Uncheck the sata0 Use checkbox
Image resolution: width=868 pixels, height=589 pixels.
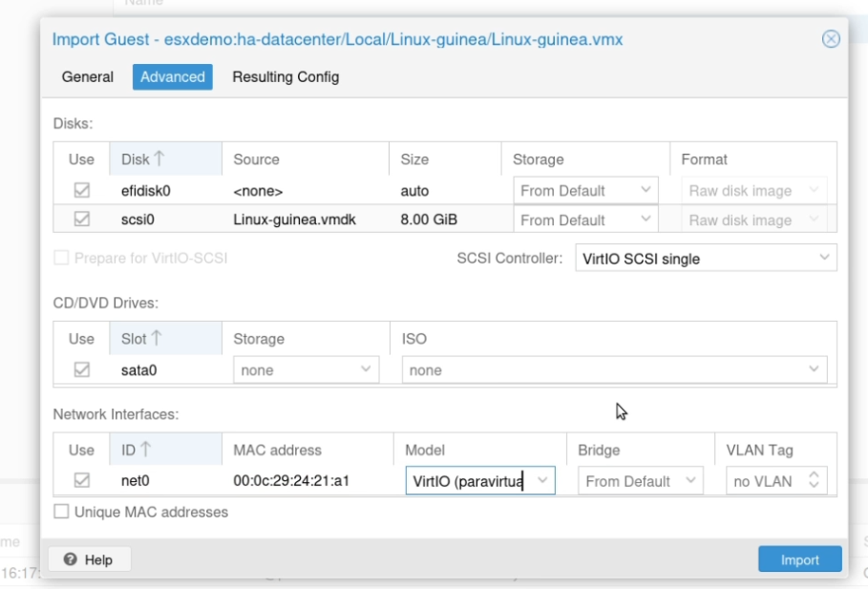pos(82,369)
